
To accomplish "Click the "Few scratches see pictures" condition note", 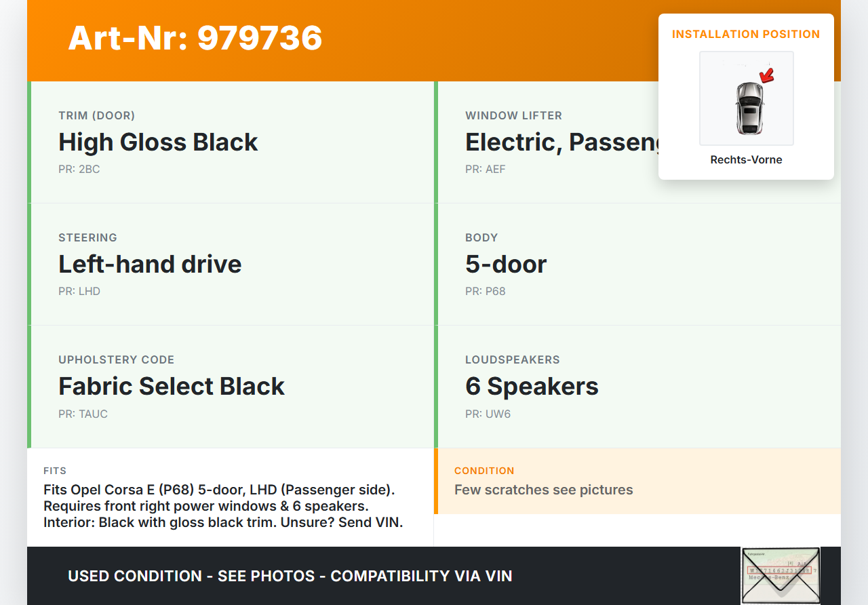I will click(x=543, y=490).
